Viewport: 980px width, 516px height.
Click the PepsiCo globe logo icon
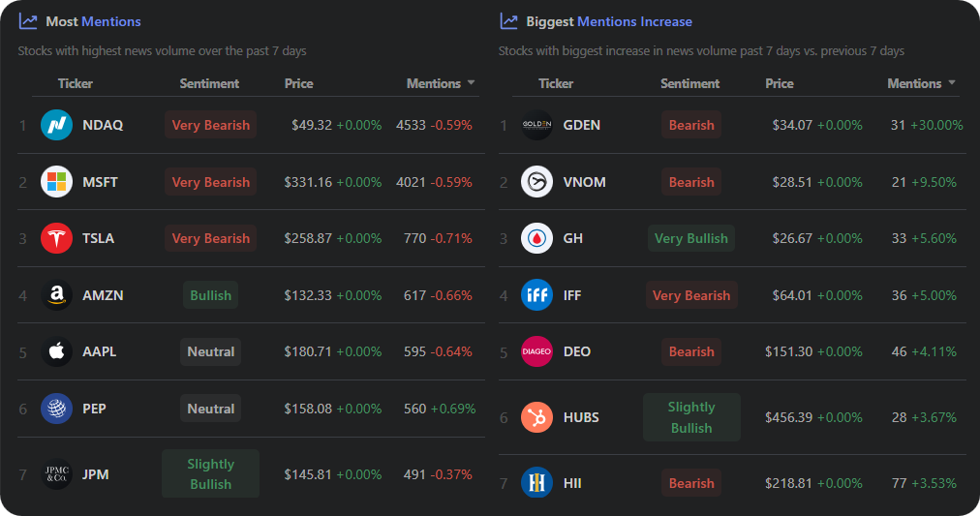point(56,409)
